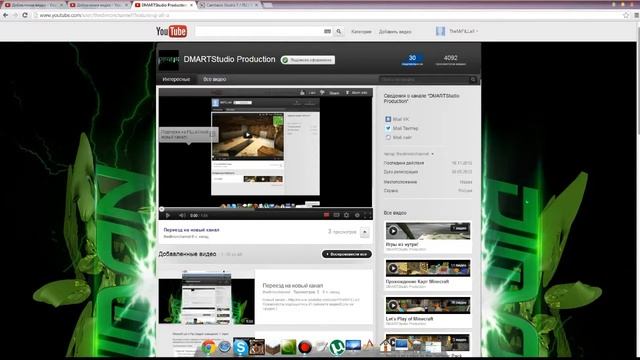The height and width of the screenshot is (360, 640).
Task: Open the 'Мой Твиттер' link
Action: [405, 128]
